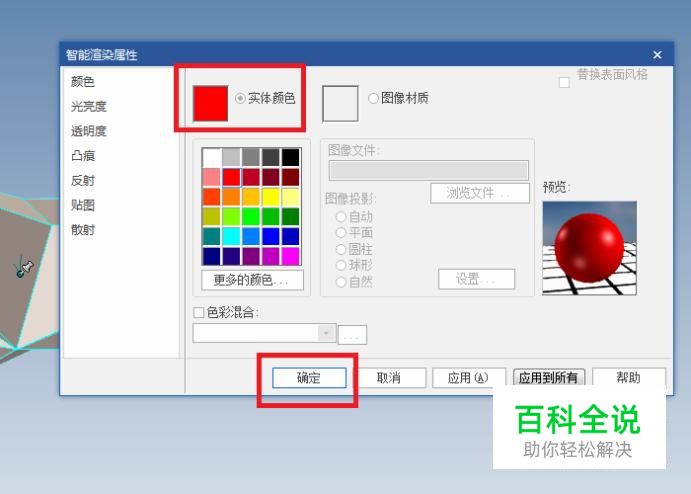Enable the 替换表面风格 checkbox

564,82
